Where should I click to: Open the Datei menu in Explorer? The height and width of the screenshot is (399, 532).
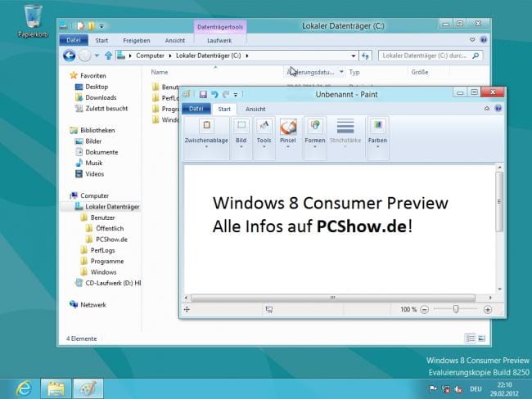click(x=74, y=40)
